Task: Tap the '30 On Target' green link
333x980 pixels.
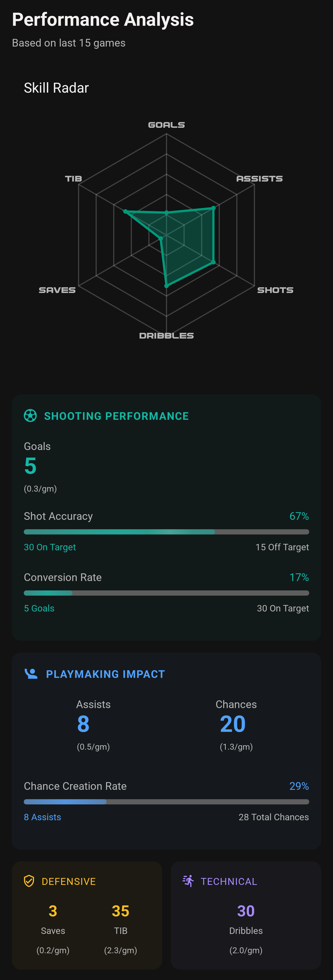Action: [50, 547]
